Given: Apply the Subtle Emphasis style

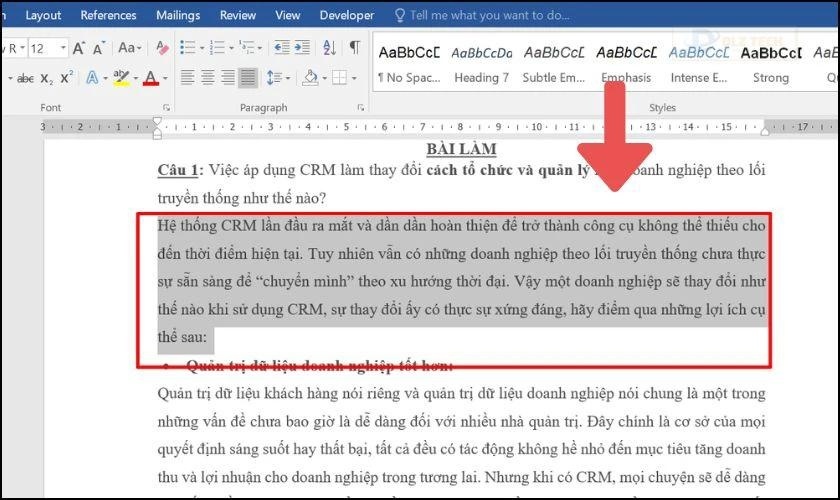Looking at the screenshot, I should click(x=554, y=64).
